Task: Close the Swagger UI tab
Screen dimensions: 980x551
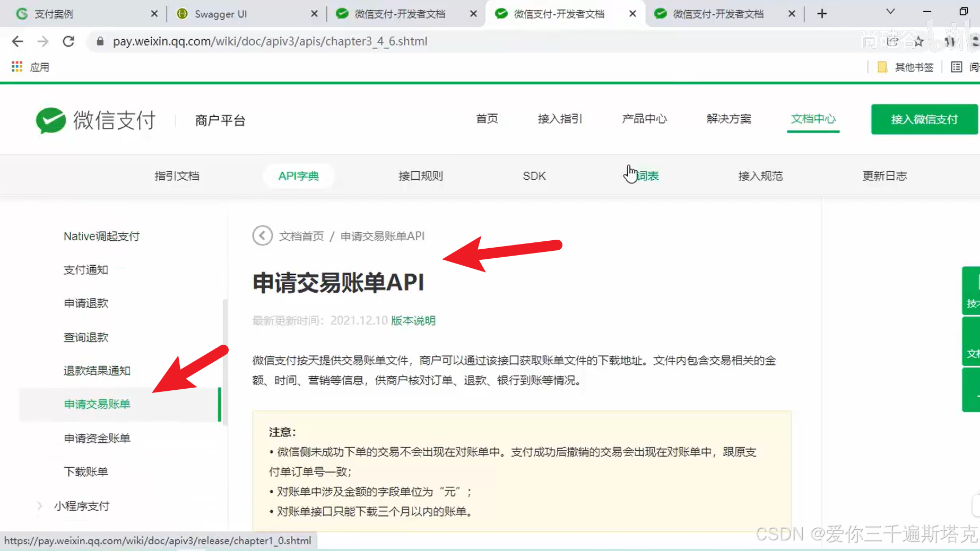Action: click(314, 14)
